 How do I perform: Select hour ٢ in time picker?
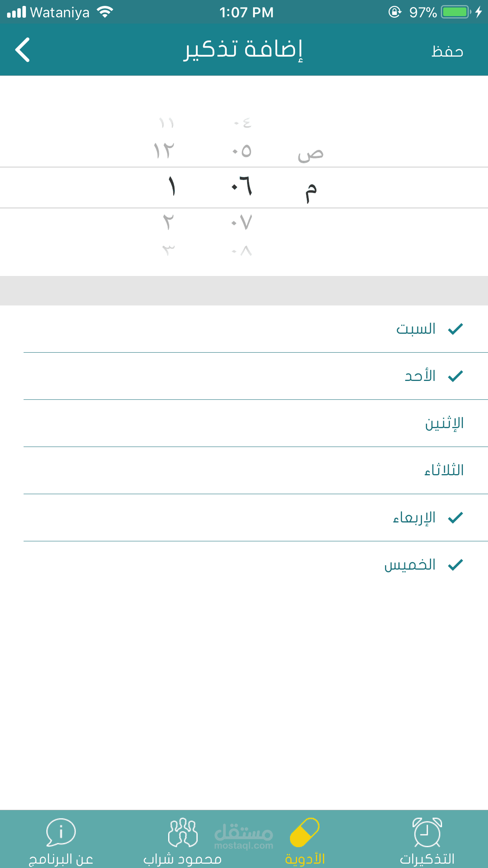pos(168,223)
